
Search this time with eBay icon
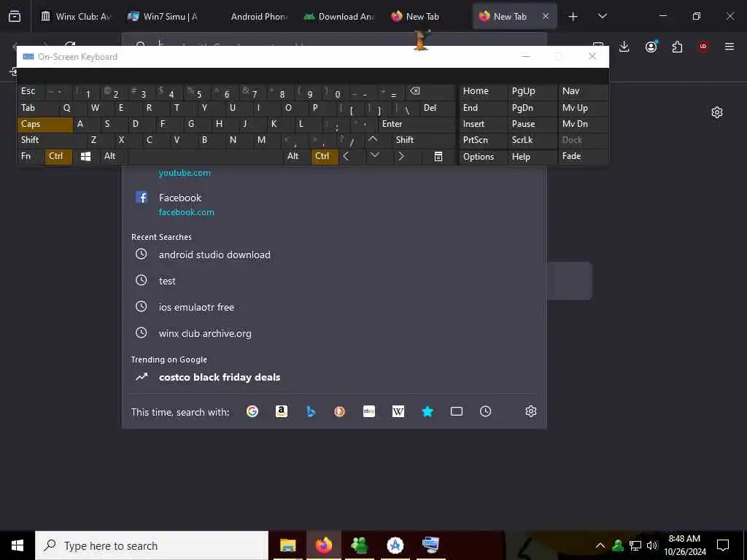(368, 411)
